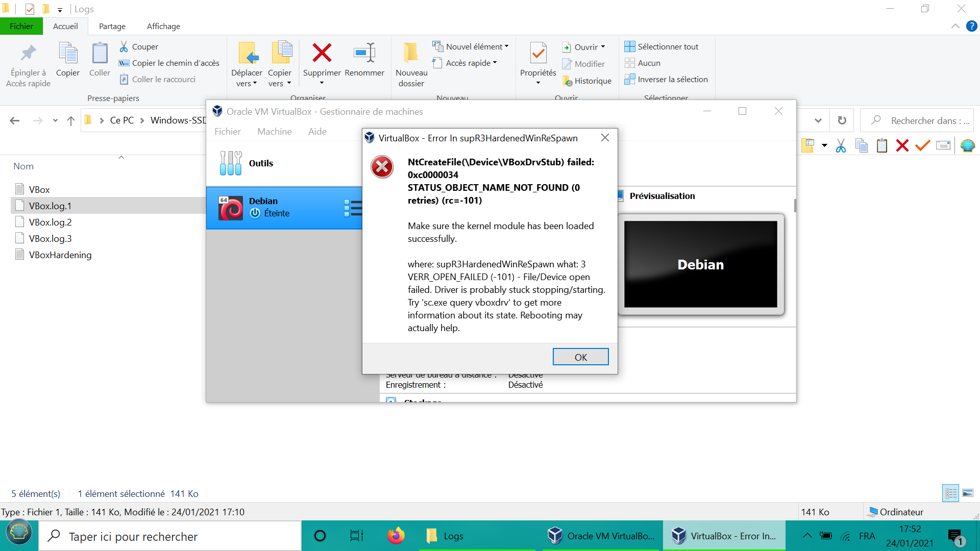
Task: Click Historique in the ribbon
Action: tap(586, 81)
